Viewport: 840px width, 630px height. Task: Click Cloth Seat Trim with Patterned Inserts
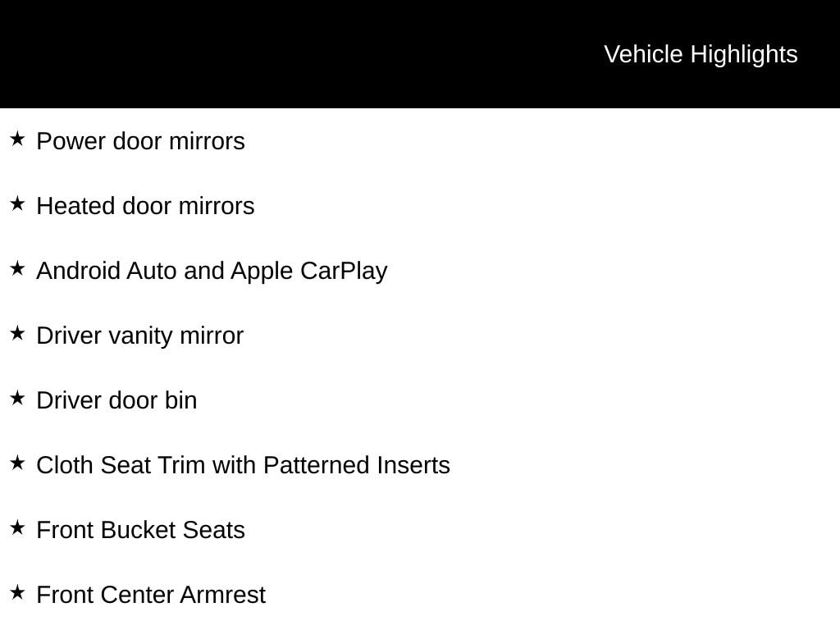243,466
